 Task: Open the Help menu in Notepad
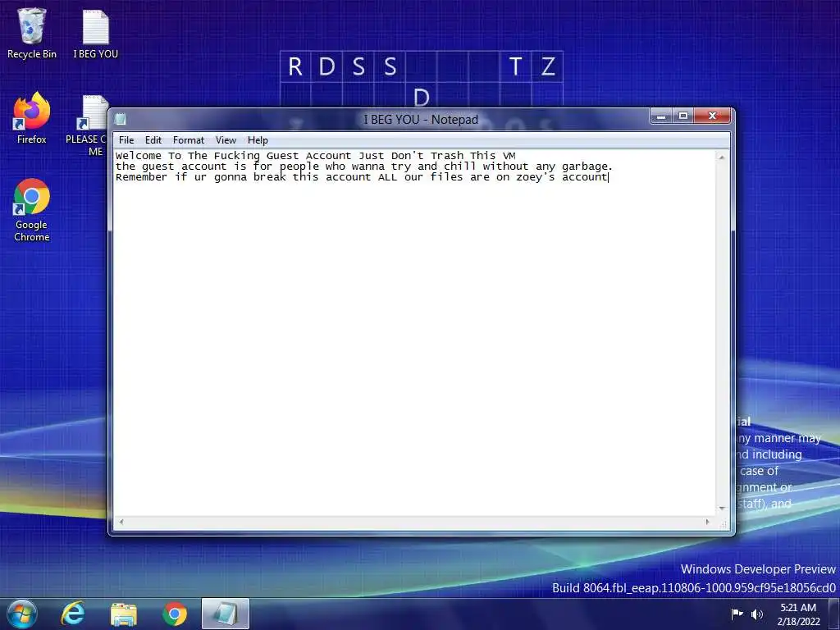(x=258, y=140)
